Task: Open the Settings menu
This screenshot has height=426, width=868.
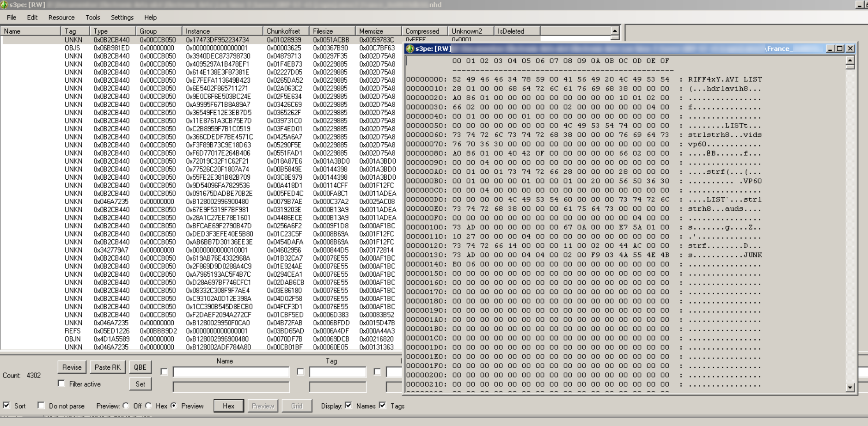Action: (x=122, y=18)
